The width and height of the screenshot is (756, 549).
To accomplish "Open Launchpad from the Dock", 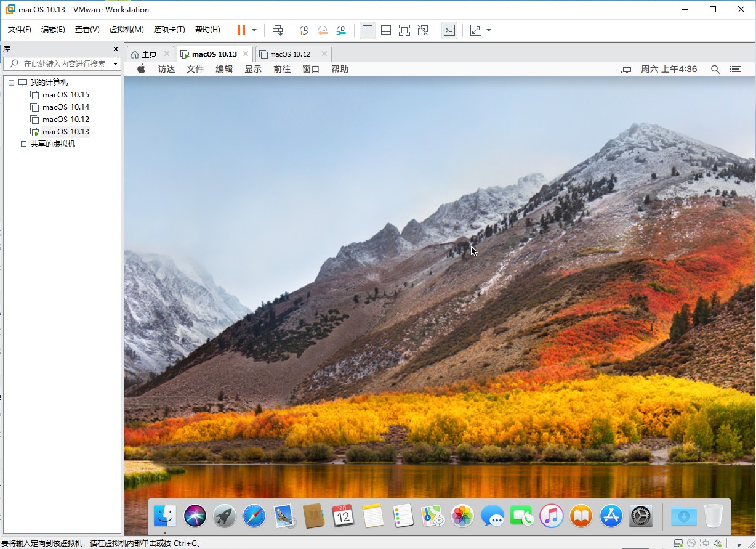I will [224, 516].
